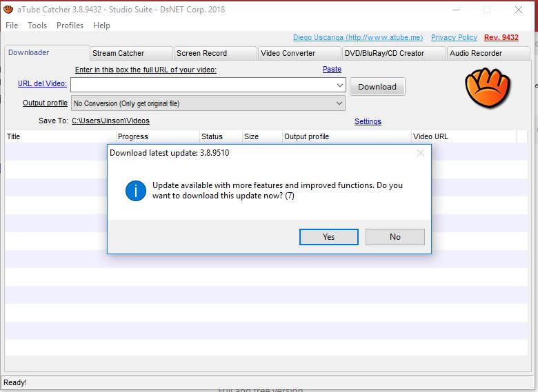538x392 pixels.
Task: Click the Rev. 9432 link
Action: click(501, 37)
